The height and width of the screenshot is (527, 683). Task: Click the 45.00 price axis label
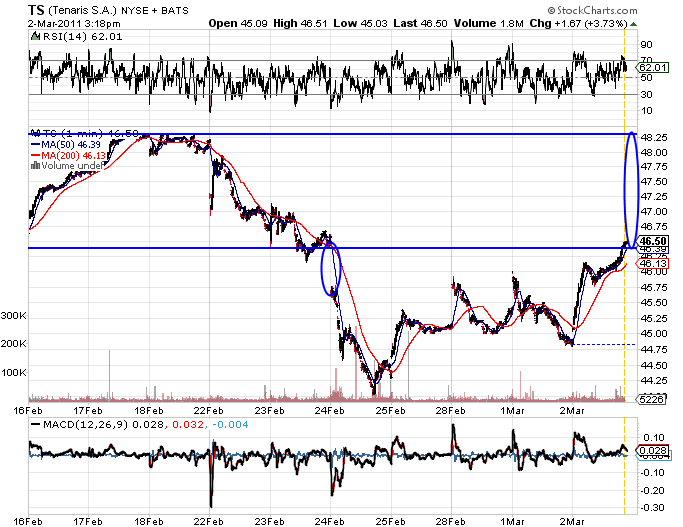click(654, 334)
